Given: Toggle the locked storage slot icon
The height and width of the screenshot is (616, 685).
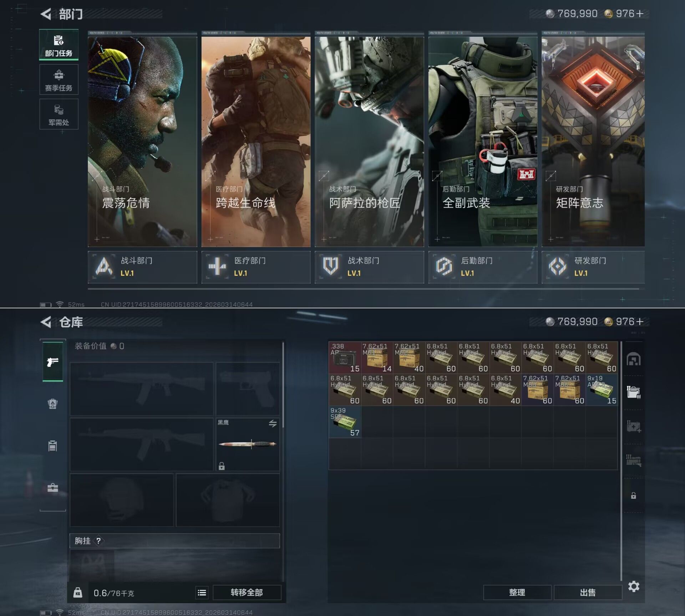Looking at the screenshot, I should [633, 496].
